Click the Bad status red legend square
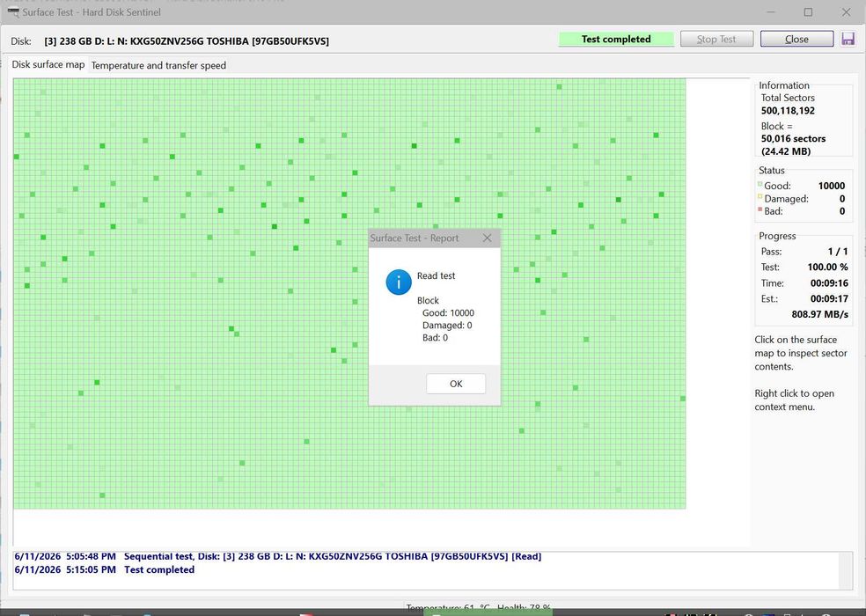866x616 pixels. tap(760, 209)
